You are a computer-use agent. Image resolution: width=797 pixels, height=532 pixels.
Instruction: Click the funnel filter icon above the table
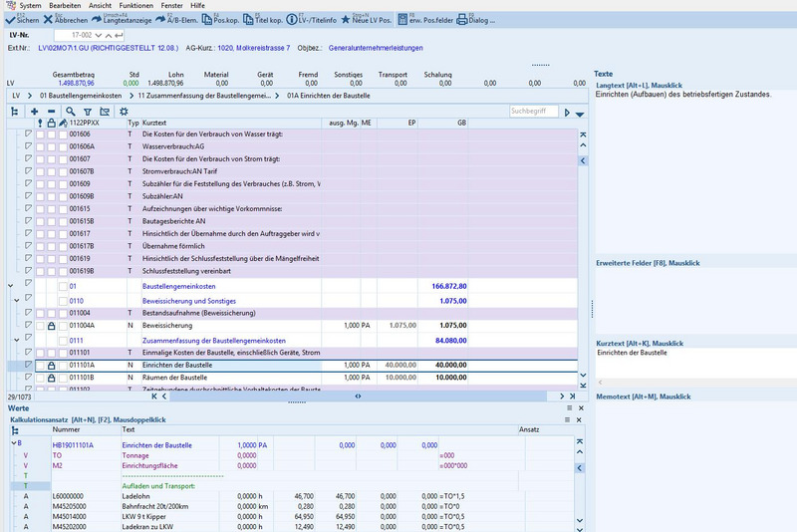[88, 112]
